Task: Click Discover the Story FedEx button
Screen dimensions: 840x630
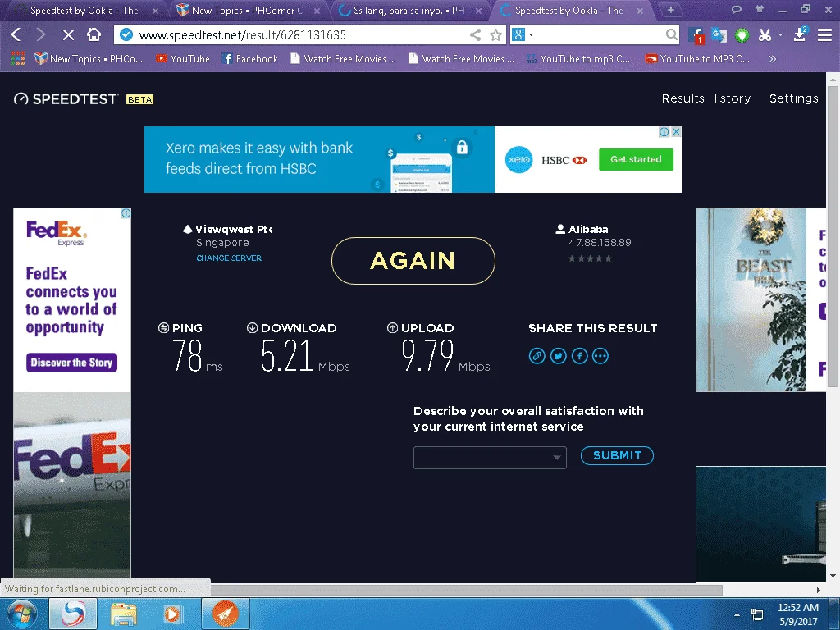Action: (72, 363)
